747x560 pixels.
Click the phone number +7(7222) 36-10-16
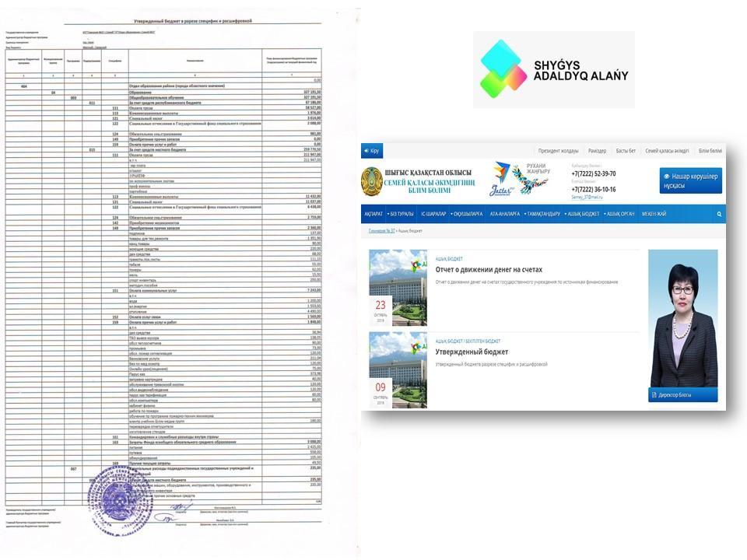(x=593, y=190)
